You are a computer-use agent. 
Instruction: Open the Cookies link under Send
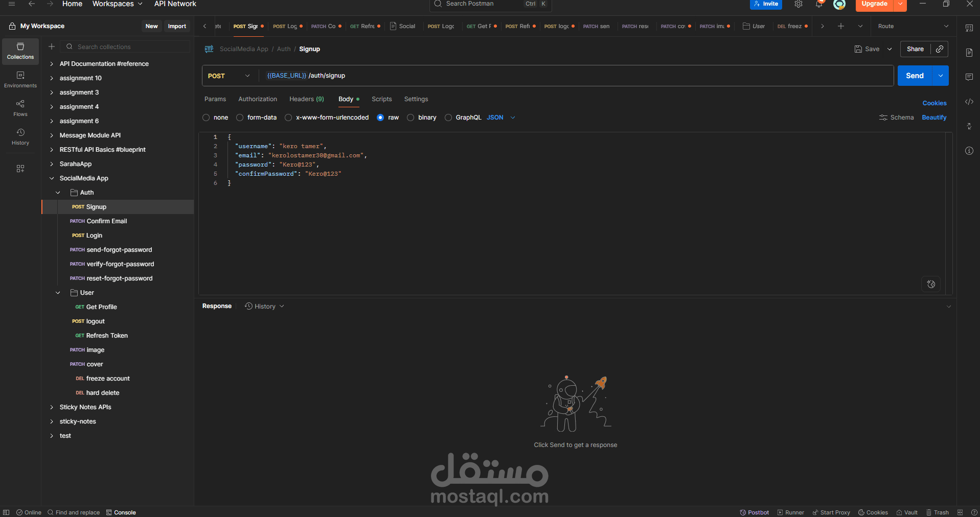pyautogui.click(x=935, y=103)
